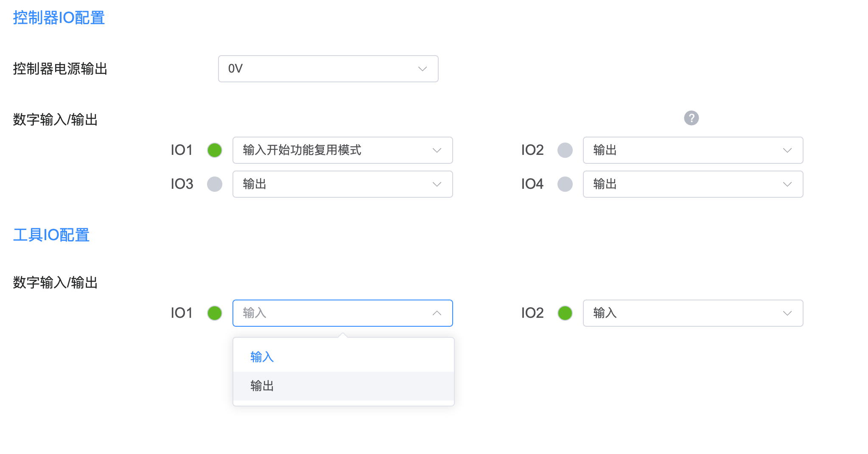Screen dimensions: 868x454
Task: Click chevron arrow of power output dropdown
Action: pos(422,69)
